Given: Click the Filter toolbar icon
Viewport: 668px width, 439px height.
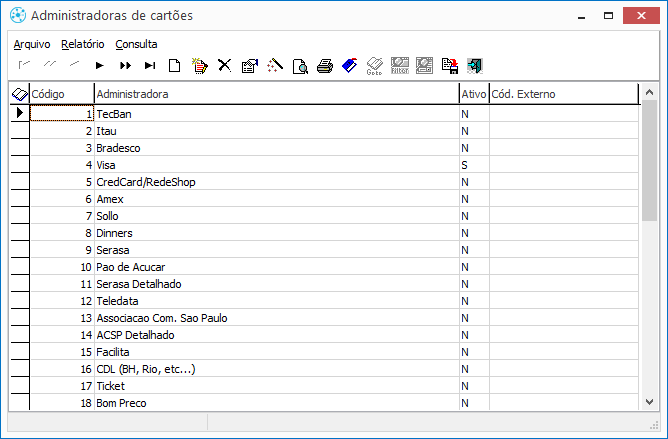Looking at the screenshot, I should click(x=400, y=66).
